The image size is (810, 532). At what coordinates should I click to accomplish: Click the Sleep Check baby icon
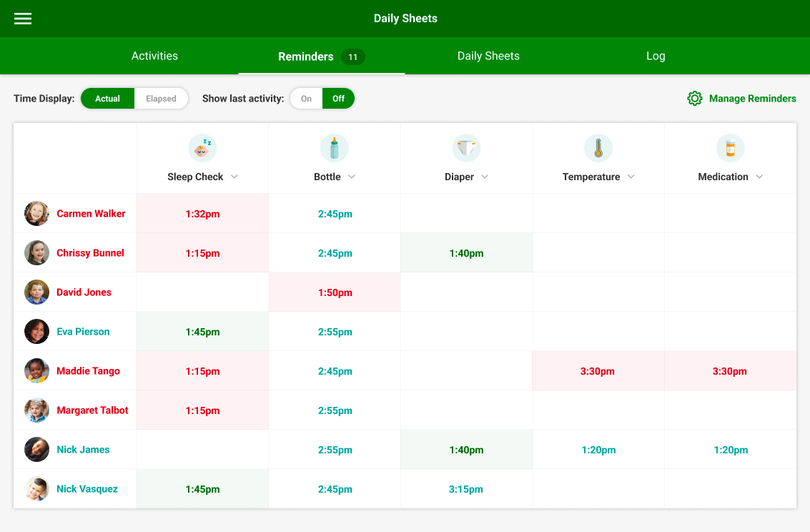202,147
